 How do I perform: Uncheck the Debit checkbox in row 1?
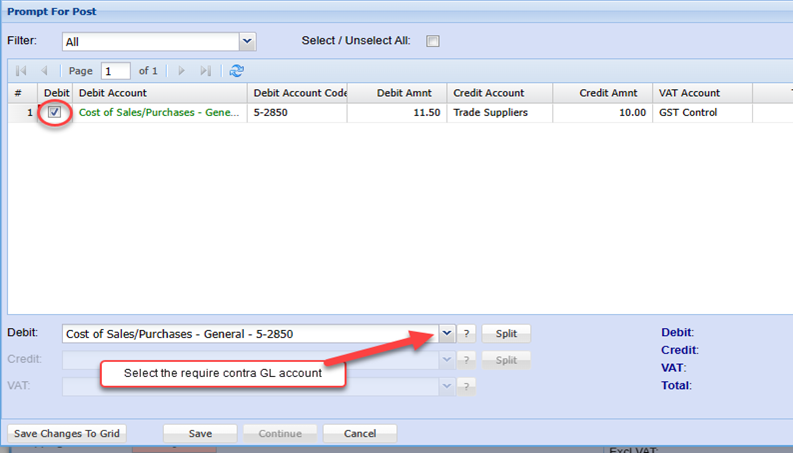point(54,112)
